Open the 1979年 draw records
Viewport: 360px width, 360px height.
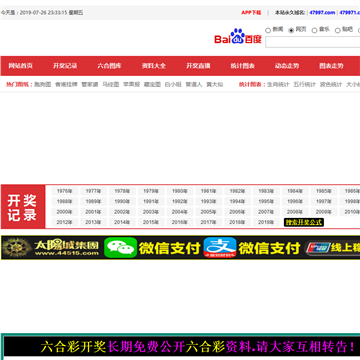(x=151, y=191)
